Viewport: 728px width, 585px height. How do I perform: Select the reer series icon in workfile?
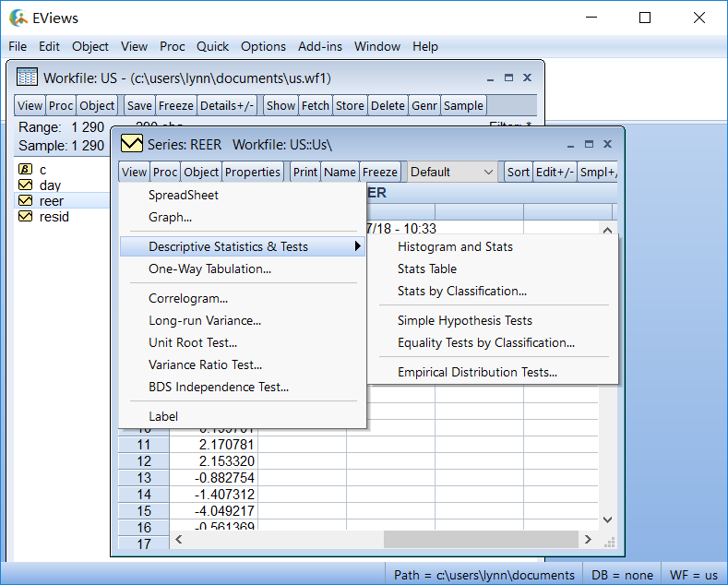tap(25, 200)
